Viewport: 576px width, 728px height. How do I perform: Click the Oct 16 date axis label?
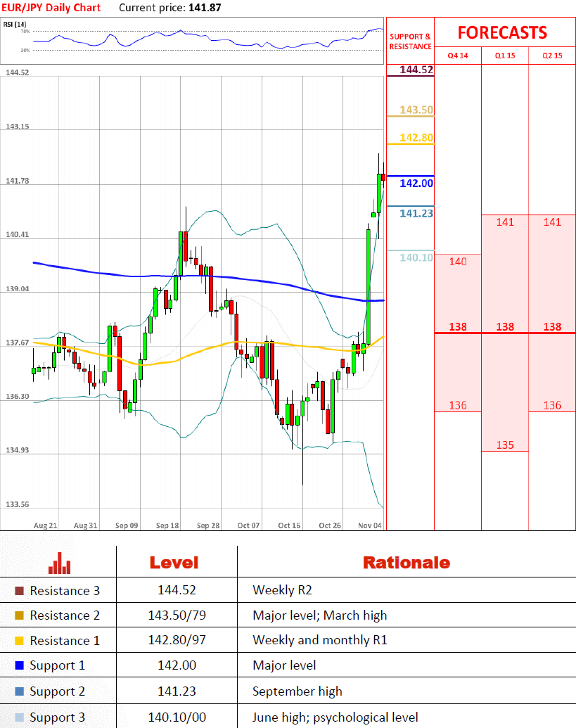tap(289, 525)
